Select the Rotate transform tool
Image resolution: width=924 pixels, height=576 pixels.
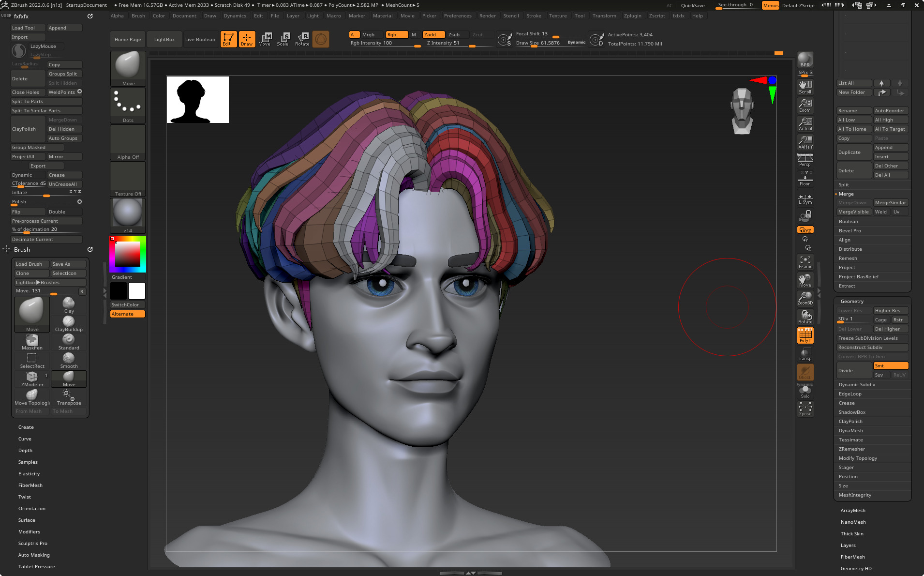(x=302, y=39)
